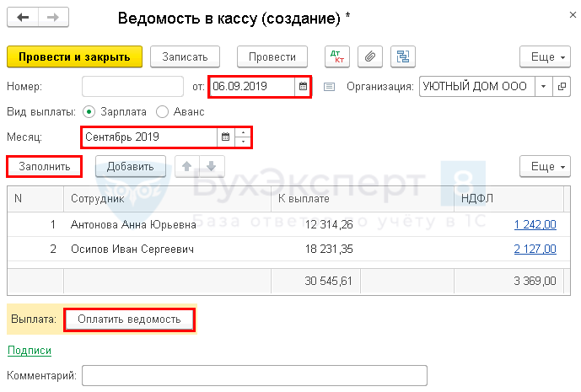
Task: Go forward with the right arrow button
Action: [53, 17]
